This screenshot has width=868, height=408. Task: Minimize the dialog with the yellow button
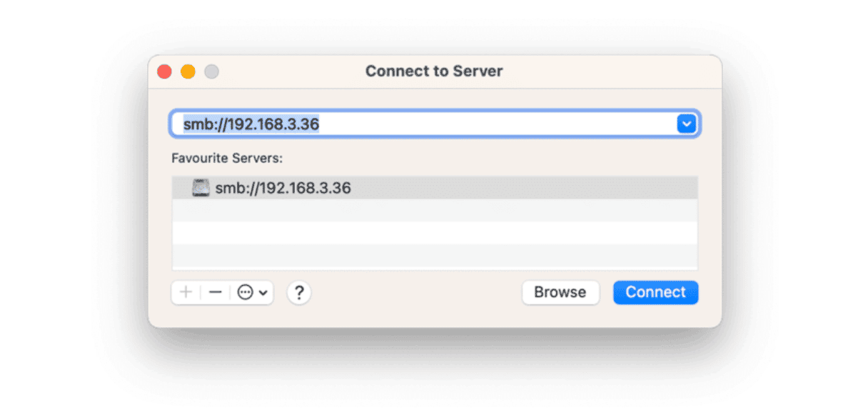pyautogui.click(x=188, y=71)
